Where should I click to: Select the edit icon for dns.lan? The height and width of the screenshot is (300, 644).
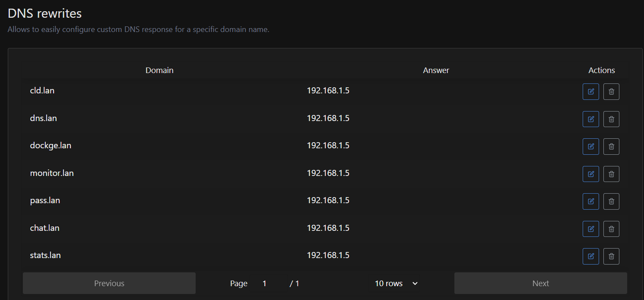pos(590,119)
